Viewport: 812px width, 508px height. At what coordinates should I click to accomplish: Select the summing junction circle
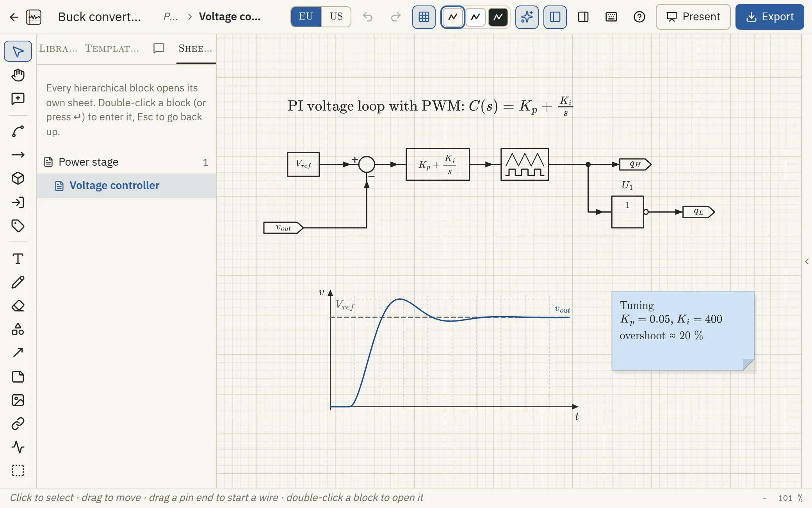(367, 165)
